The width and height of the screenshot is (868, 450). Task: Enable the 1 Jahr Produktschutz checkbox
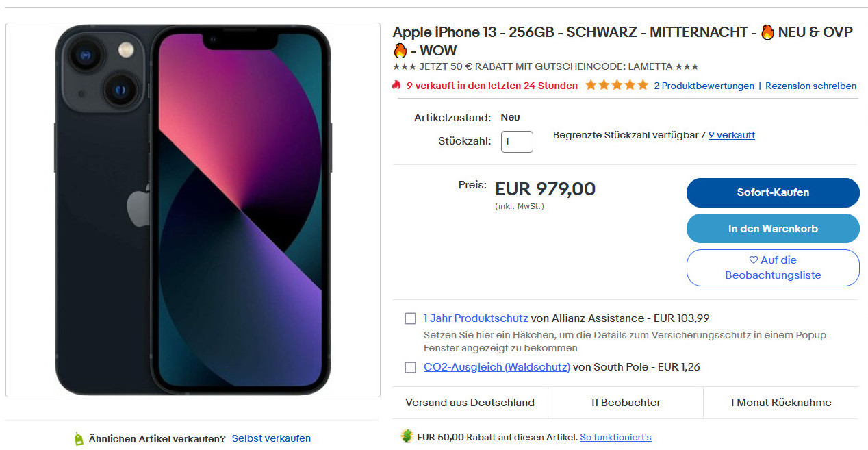[x=410, y=318]
